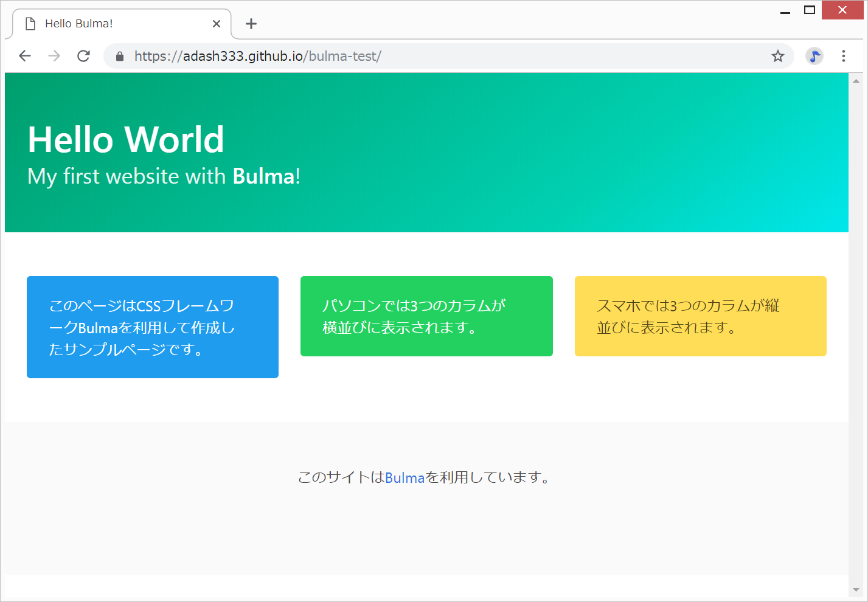Screen dimensions: 868x602
Task: Maximize the browser window
Action: pos(809,10)
